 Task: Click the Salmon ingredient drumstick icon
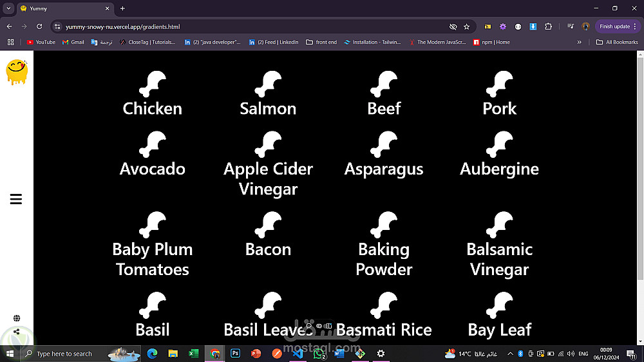[268, 84]
